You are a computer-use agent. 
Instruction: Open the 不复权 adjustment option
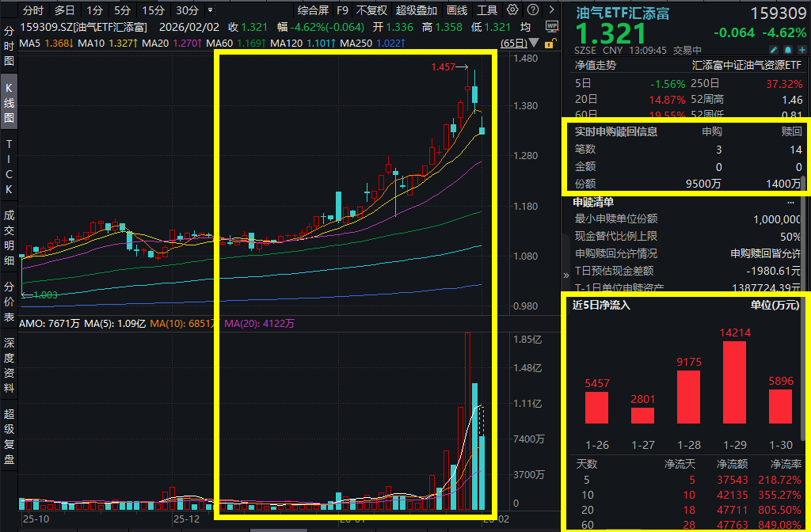point(371,9)
